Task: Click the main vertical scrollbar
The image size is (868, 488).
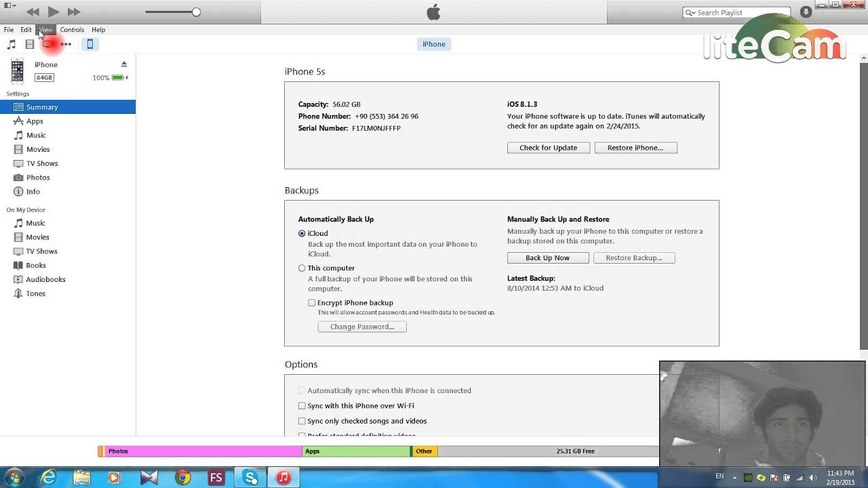Action: click(863, 207)
